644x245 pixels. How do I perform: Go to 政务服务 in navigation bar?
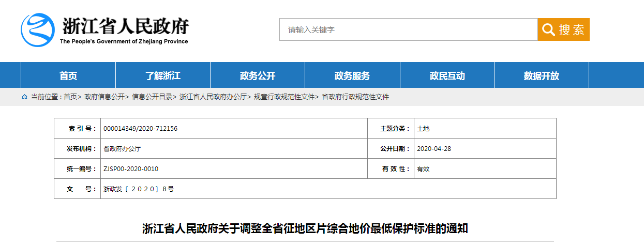coord(352,76)
